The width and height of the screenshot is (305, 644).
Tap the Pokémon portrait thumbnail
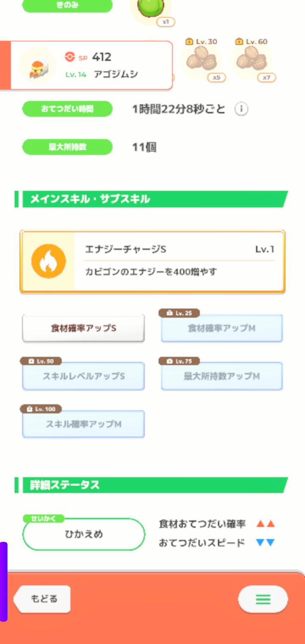coord(38,66)
